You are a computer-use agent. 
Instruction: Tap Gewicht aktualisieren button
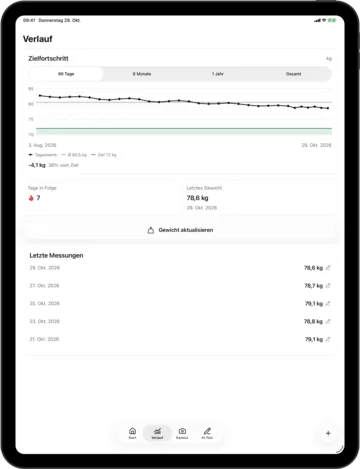[180, 230]
